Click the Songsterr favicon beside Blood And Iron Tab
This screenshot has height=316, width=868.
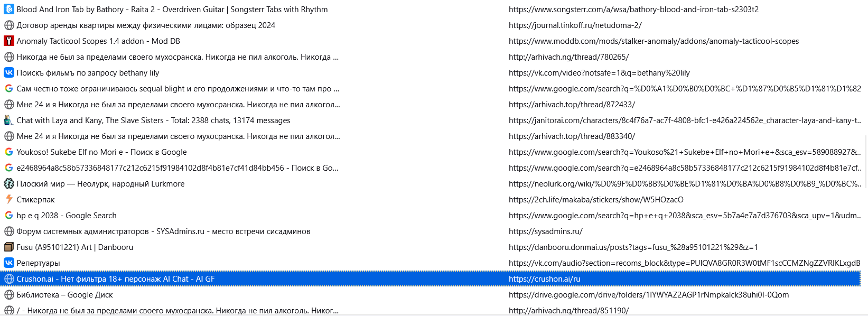point(9,10)
